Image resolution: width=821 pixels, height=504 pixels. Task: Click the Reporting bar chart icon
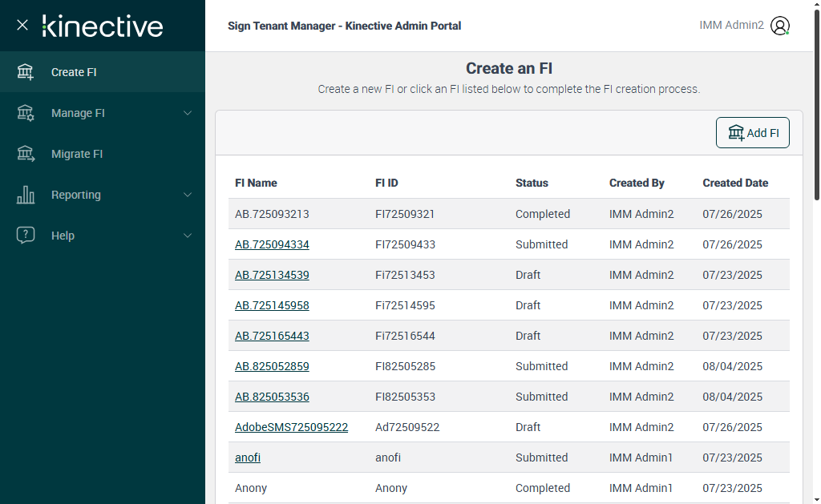26,195
